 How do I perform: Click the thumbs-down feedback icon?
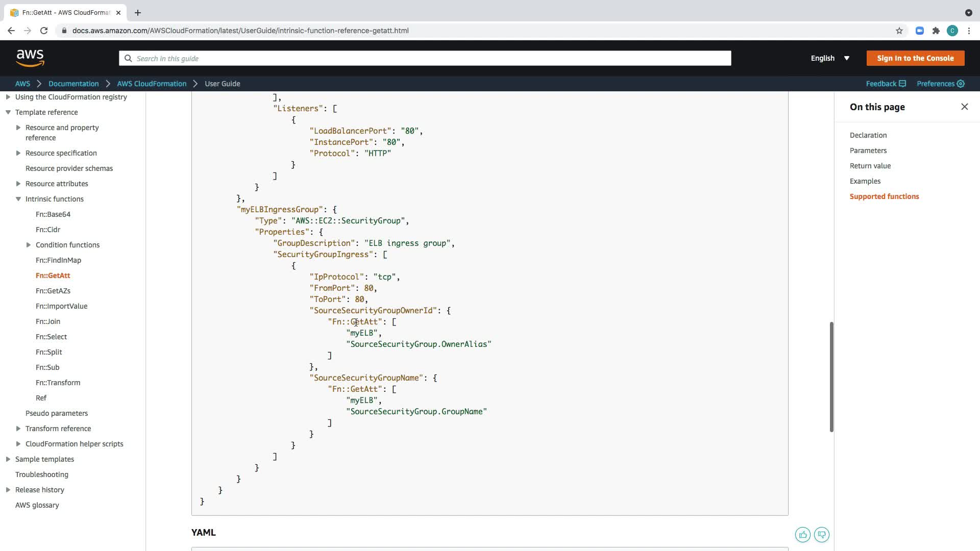pos(821,535)
